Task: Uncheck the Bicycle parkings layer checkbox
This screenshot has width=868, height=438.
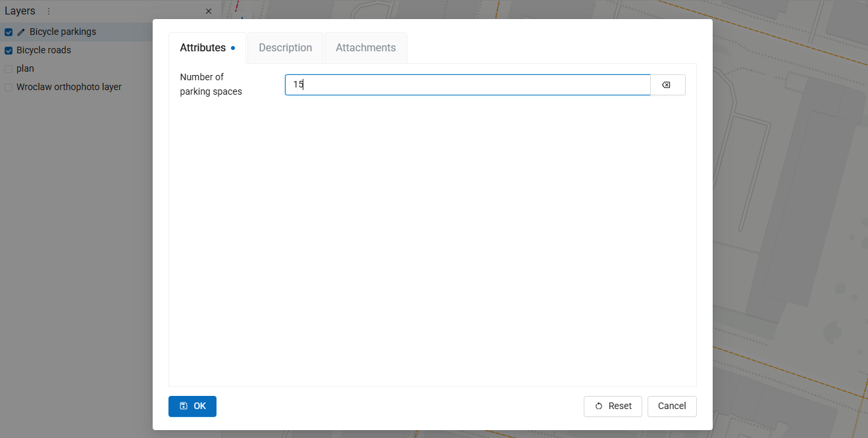Action: coord(9,32)
